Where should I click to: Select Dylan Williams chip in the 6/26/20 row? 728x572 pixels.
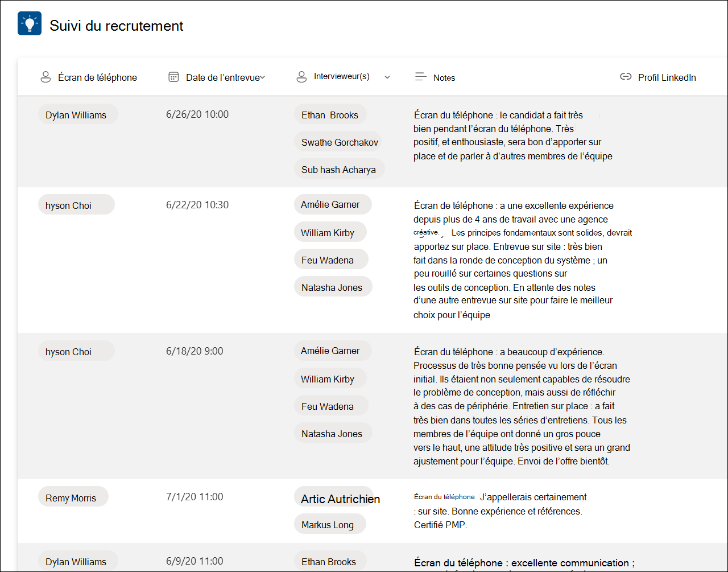coord(78,114)
